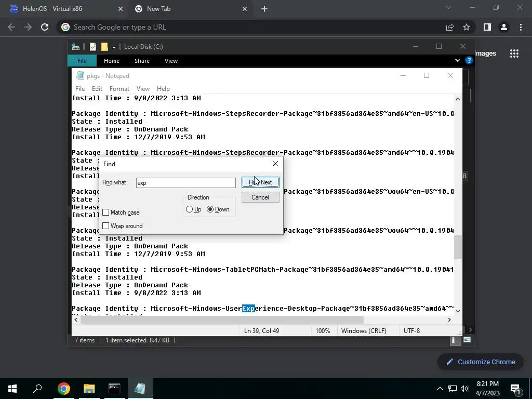Enable the Match case checkbox
The height and width of the screenshot is (399, 532).
click(106, 212)
